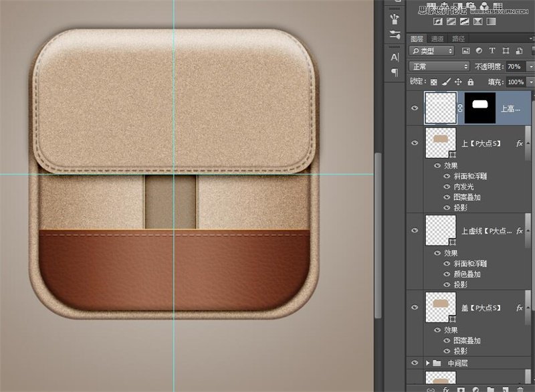Screen dimensions: 535x392
Task: Add a Posterize adjustment
Action: tap(451, 21)
